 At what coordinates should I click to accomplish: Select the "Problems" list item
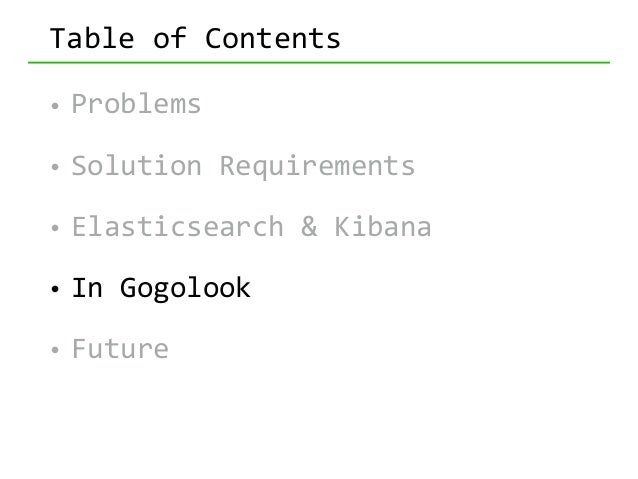(136, 104)
